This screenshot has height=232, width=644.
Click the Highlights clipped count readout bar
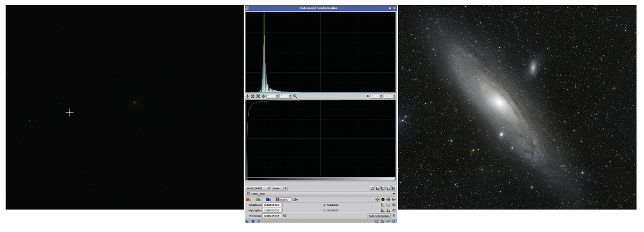point(330,210)
